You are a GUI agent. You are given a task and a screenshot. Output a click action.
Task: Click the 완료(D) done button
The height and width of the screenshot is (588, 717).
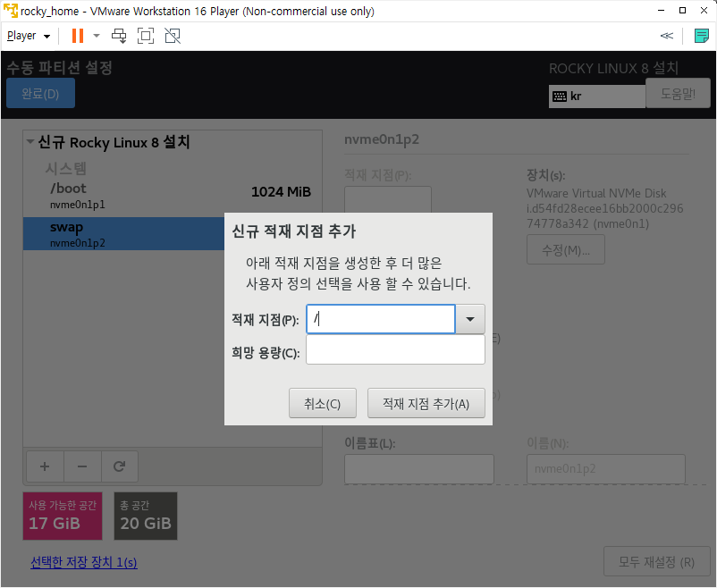click(x=41, y=93)
